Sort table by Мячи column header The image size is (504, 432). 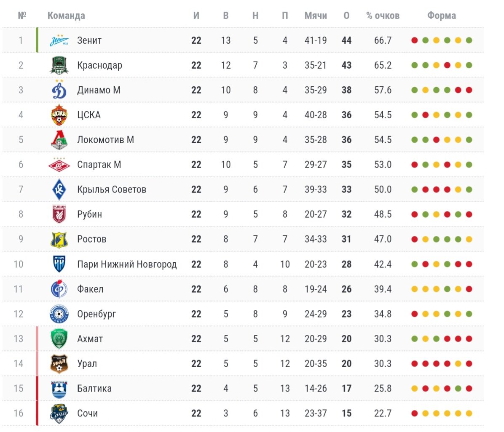click(x=316, y=16)
